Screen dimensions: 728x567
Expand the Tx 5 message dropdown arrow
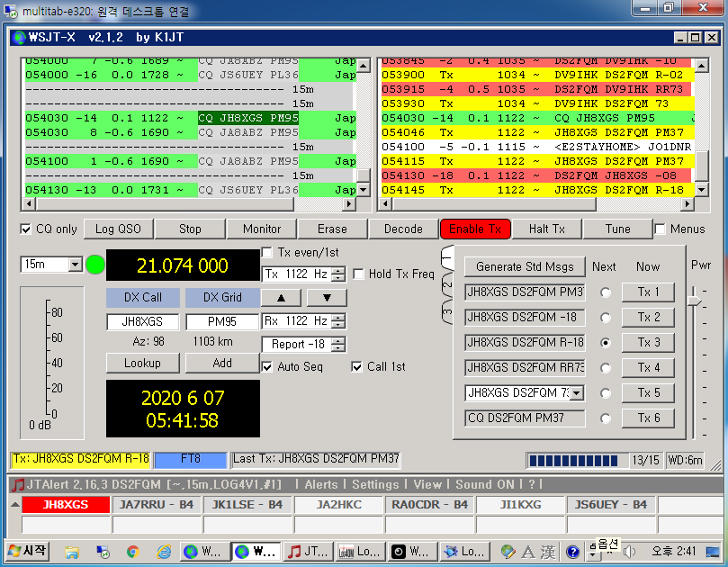pyautogui.click(x=576, y=393)
